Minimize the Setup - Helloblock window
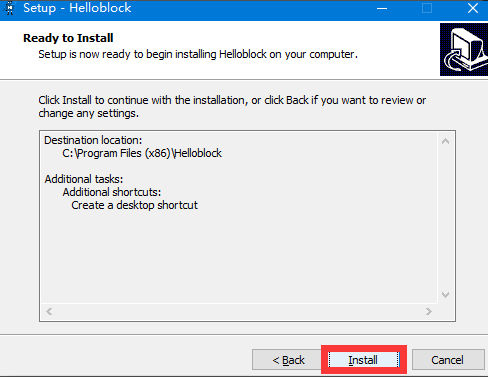The image size is (488, 377). pos(382,8)
